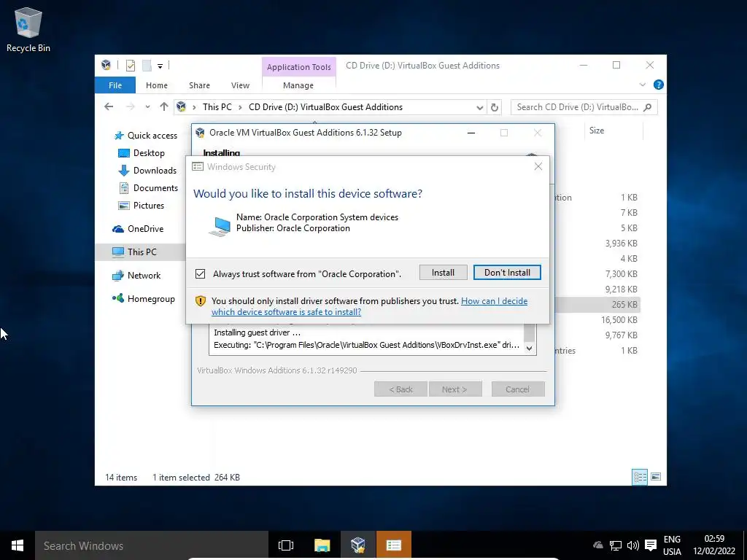This screenshot has width=747, height=560.
Task: Select the Application Tools tab header
Action: pos(298,67)
